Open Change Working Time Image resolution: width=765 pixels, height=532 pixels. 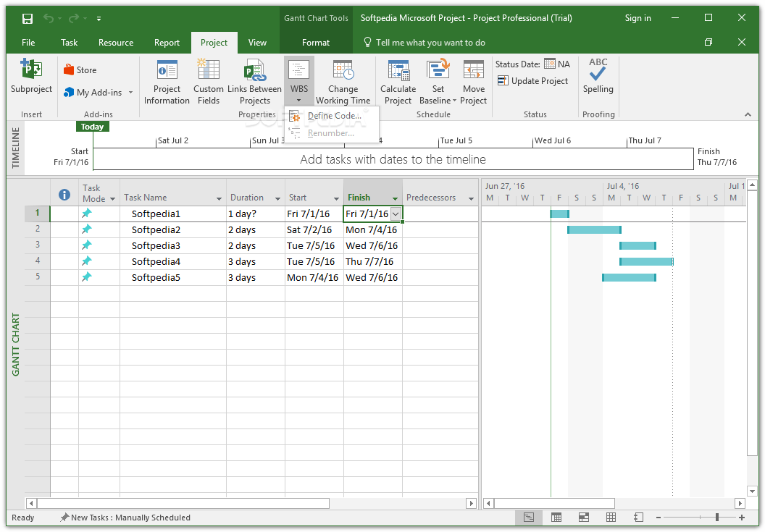[343, 81]
